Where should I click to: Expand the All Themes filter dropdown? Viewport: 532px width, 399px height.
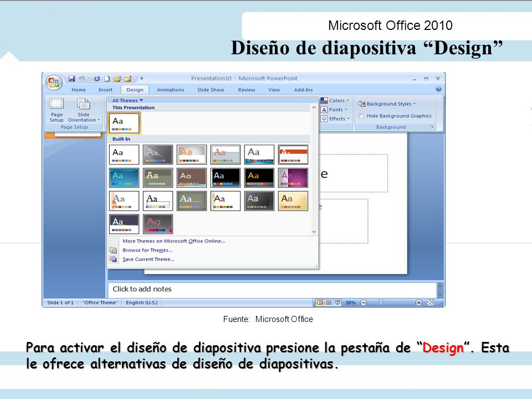pos(127,100)
